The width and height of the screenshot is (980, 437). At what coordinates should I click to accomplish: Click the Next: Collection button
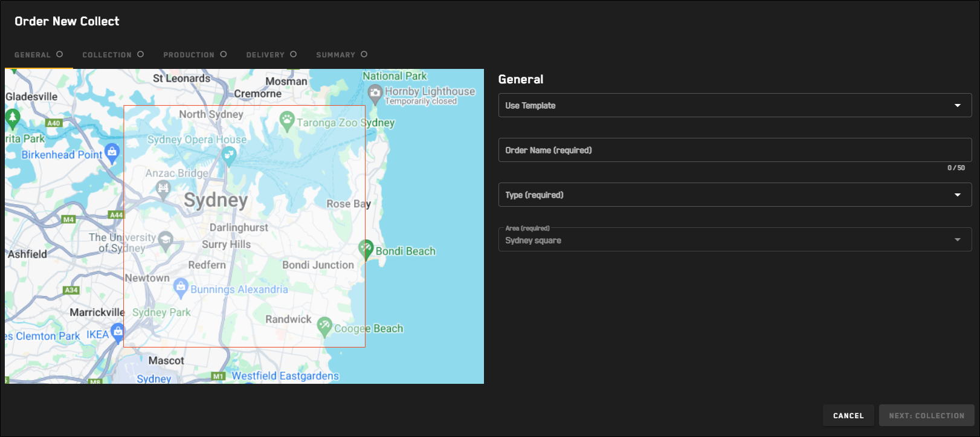[926, 416]
